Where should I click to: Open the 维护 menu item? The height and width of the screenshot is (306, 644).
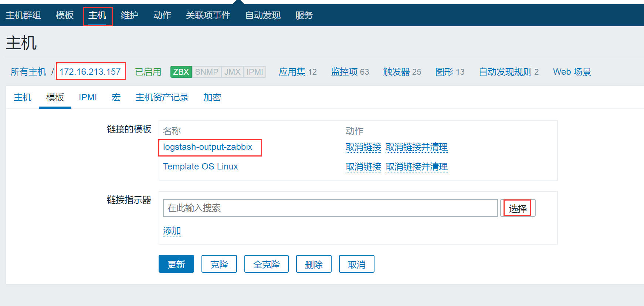130,15
